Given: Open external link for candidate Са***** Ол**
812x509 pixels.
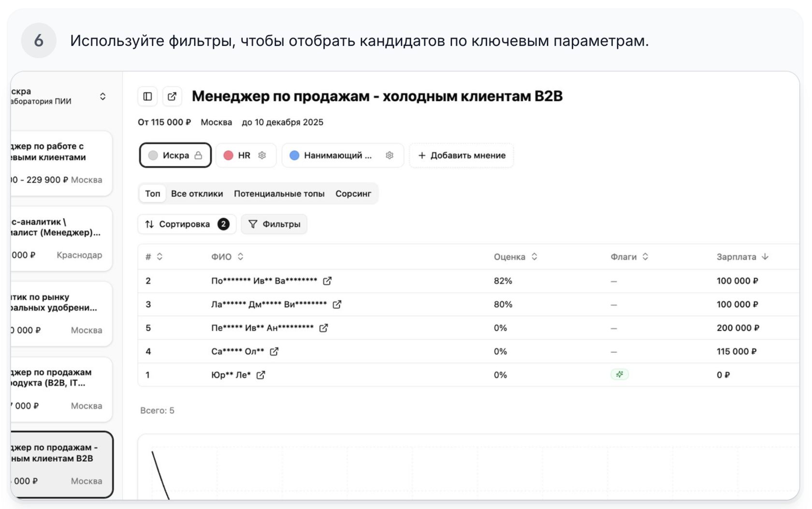Looking at the screenshot, I should tap(274, 352).
